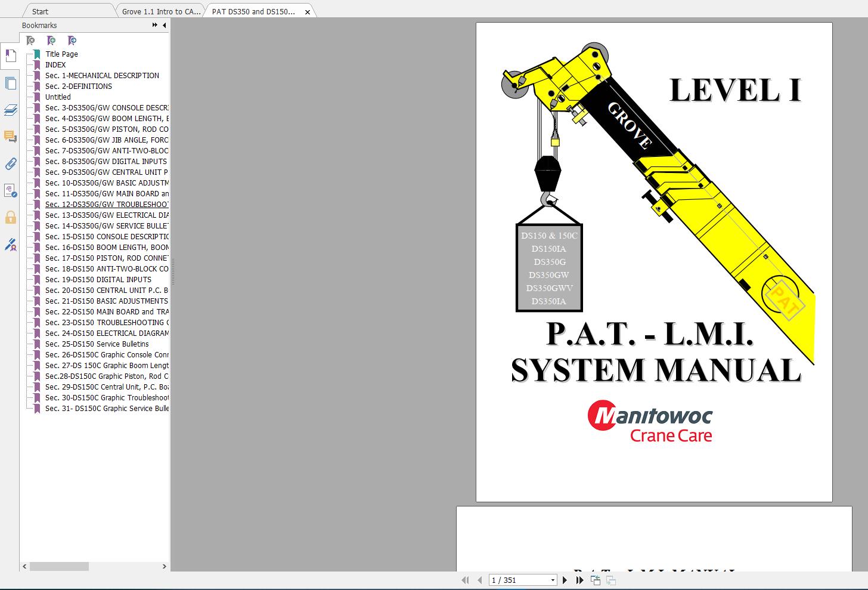
Task: Open Sec. 24-DS150 ELECTRICAL DIAGRAM bookmark
Action: coord(107,333)
